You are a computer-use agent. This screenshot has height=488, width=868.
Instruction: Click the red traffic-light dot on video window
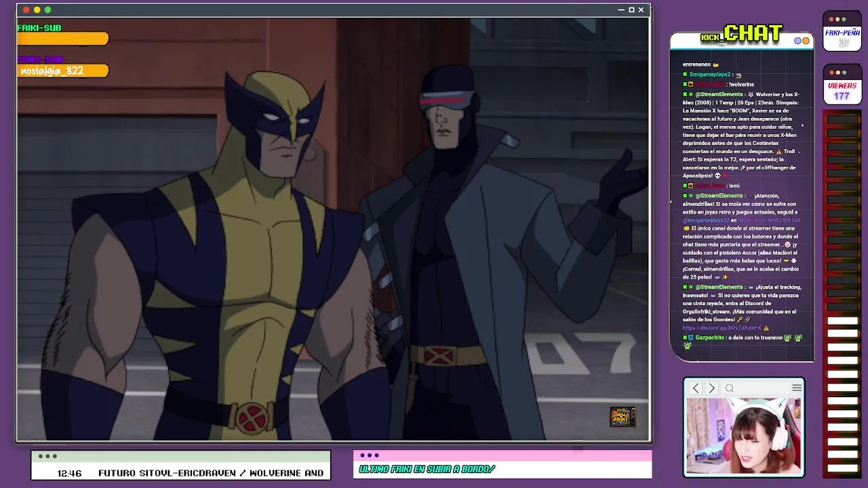(26, 9)
